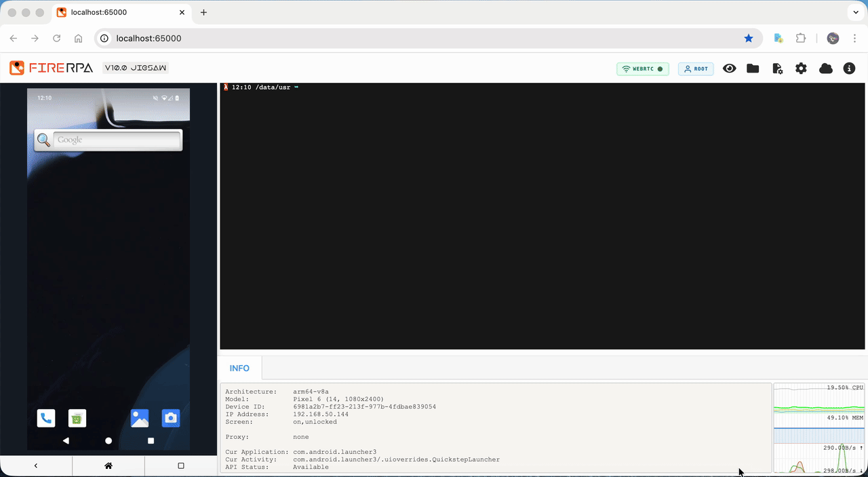Click the 'com.android.launcher3' application value
Viewport: 868px width, 477px height.
pos(334,452)
